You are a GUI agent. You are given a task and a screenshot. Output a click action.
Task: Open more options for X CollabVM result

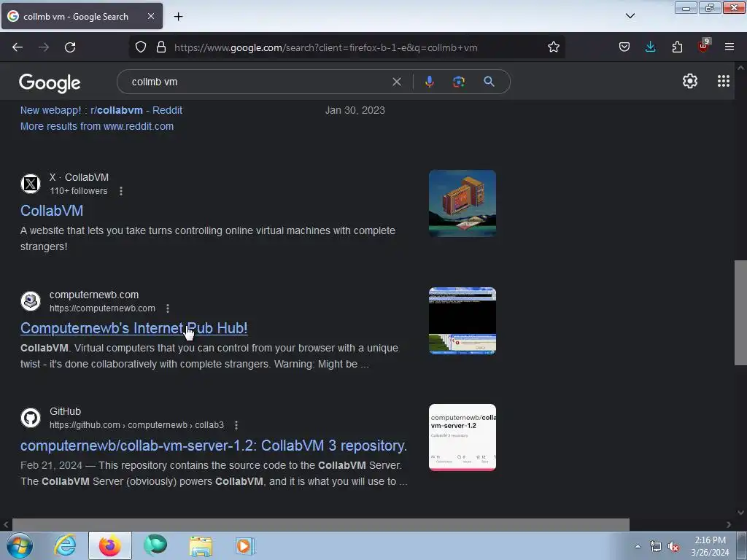(121, 191)
